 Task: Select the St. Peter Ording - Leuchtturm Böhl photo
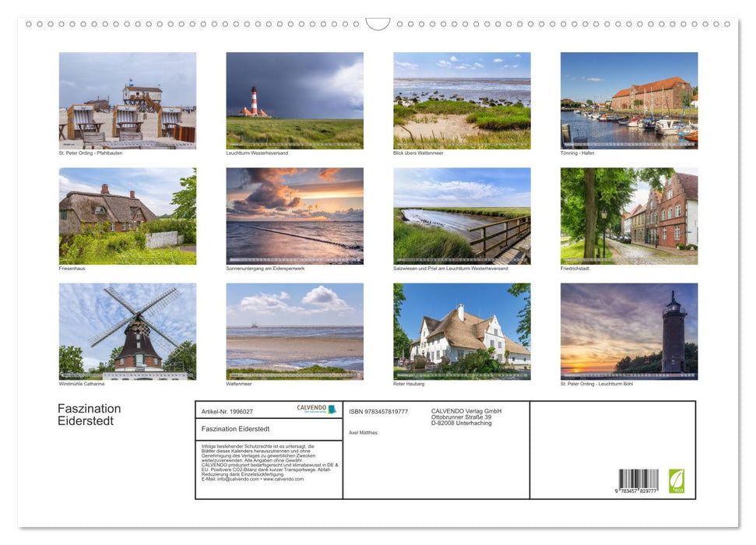[x=629, y=331]
